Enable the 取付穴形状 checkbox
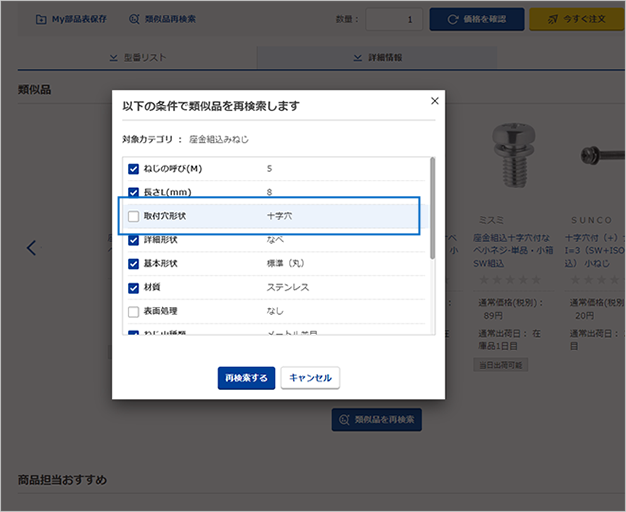Viewport: 626px width, 512px height. [x=134, y=216]
